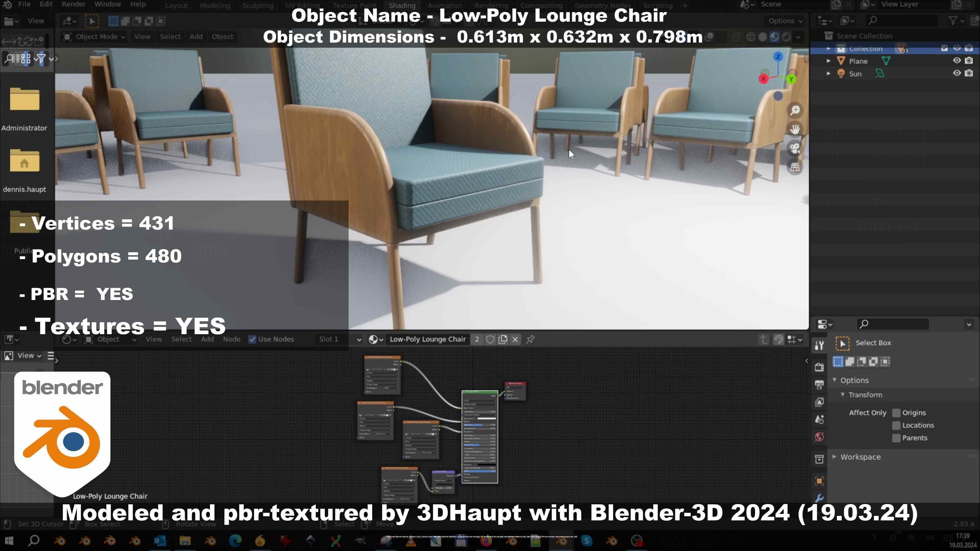Select material preview viewport shading

click(x=774, y=37)
